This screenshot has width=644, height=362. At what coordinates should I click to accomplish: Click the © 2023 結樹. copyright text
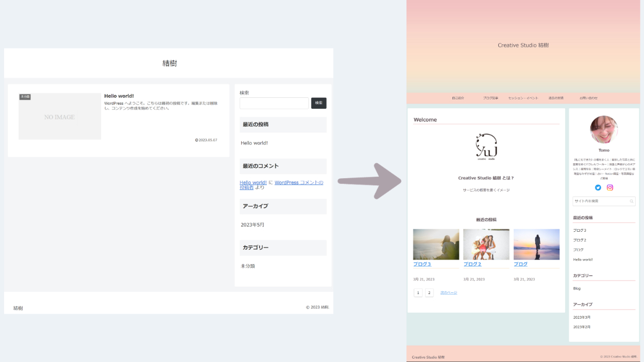tap(317, 307)
